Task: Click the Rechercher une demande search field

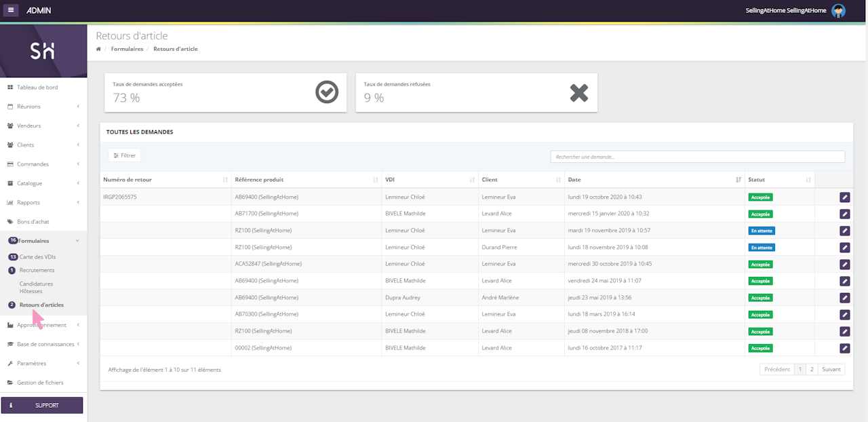Action: (697, 157)
